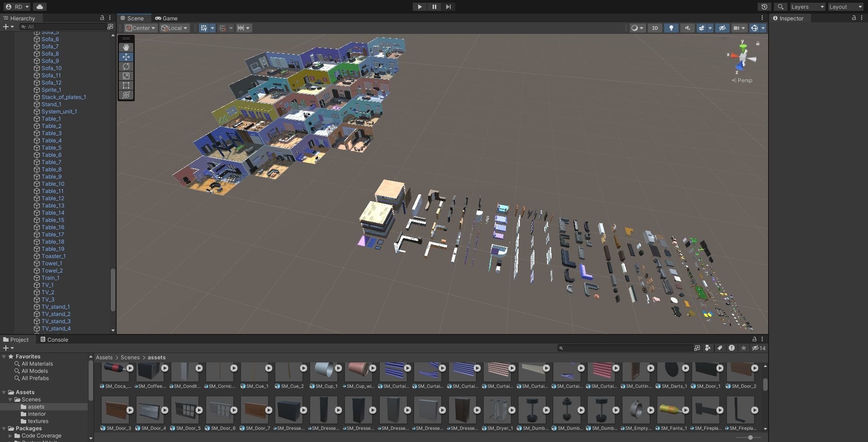
Task: Select the Rect tool
Action: pyautogui.click(x=126, y=85)
